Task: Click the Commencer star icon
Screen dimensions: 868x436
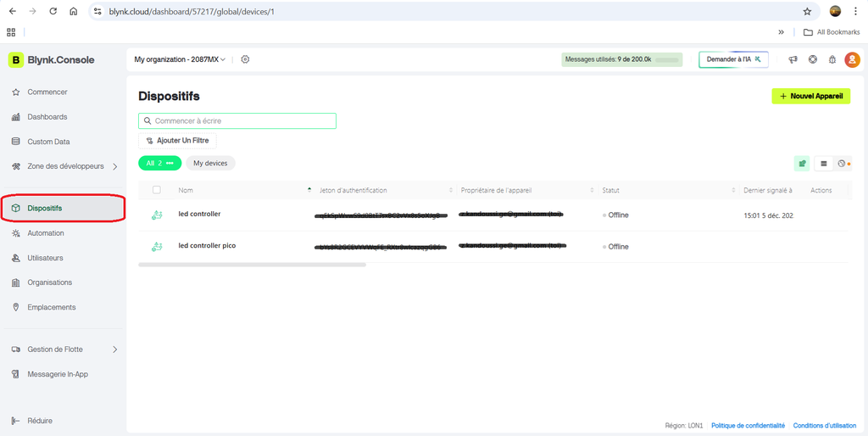Action: click(x=15, y=92)
